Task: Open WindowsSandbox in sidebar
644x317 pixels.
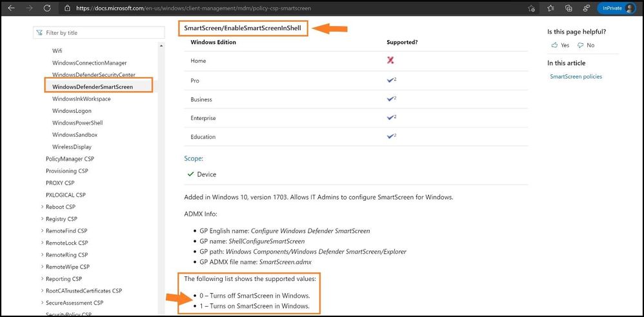Action: tap(75, 135)
